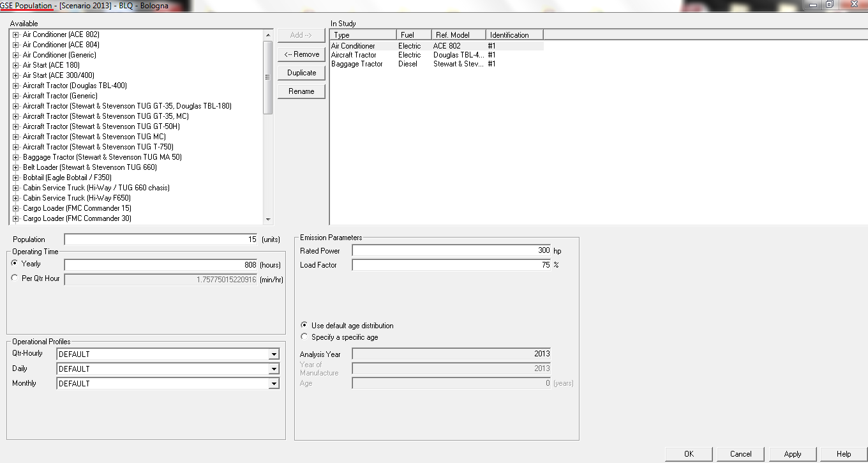868x463 pixels.
Task: Select Yearly operating time option
Action: (15, 263)
